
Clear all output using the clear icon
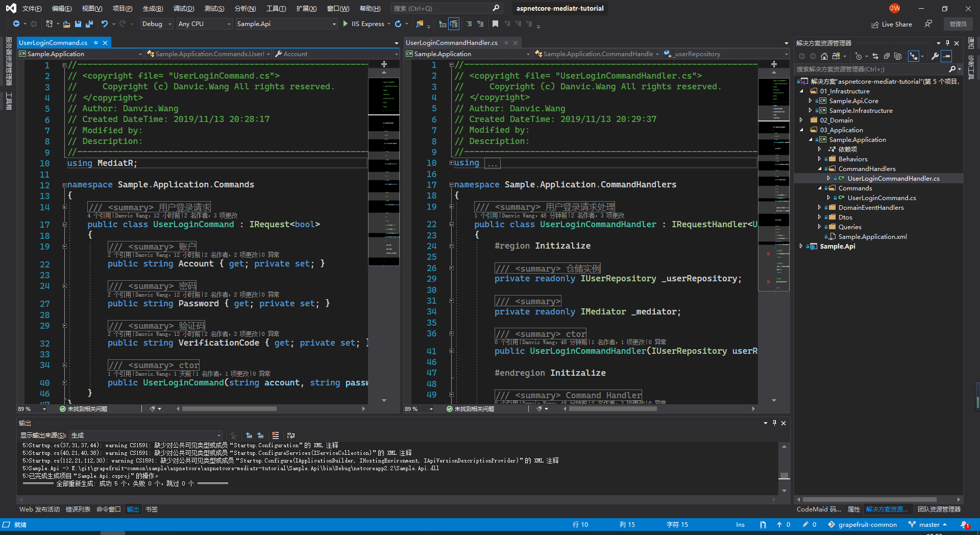[275, 435]
